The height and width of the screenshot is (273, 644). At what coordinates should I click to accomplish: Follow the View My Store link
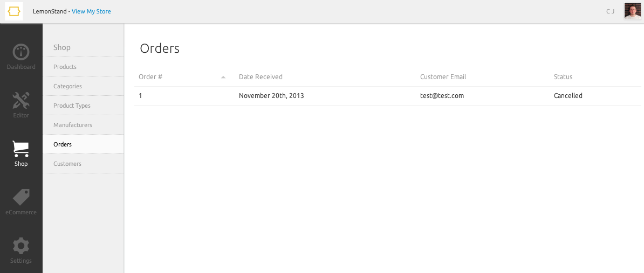click(x=91, y=11)
